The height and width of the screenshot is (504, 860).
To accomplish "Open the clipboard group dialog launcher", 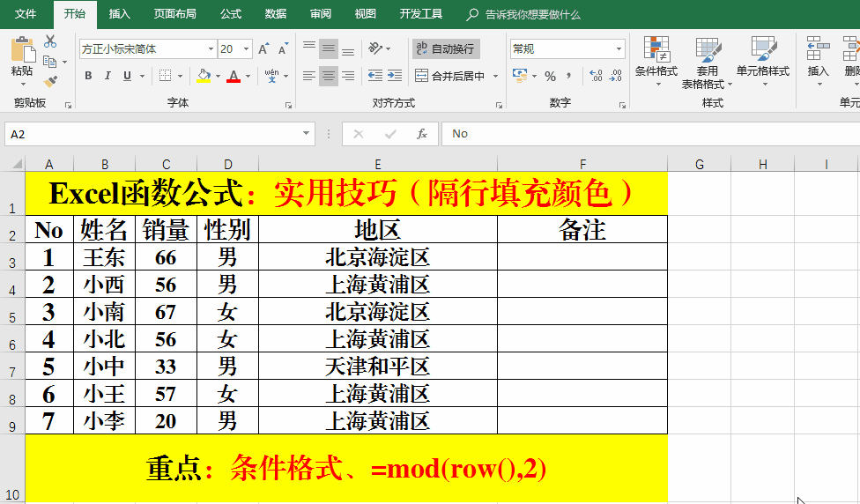I will (x=68, y=105).
